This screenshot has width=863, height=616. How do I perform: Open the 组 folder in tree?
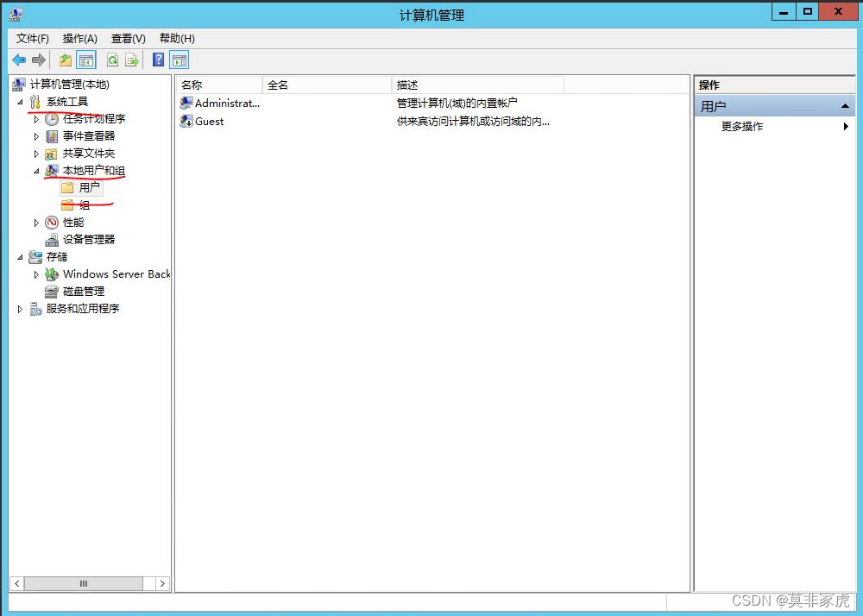pos(85,205)
